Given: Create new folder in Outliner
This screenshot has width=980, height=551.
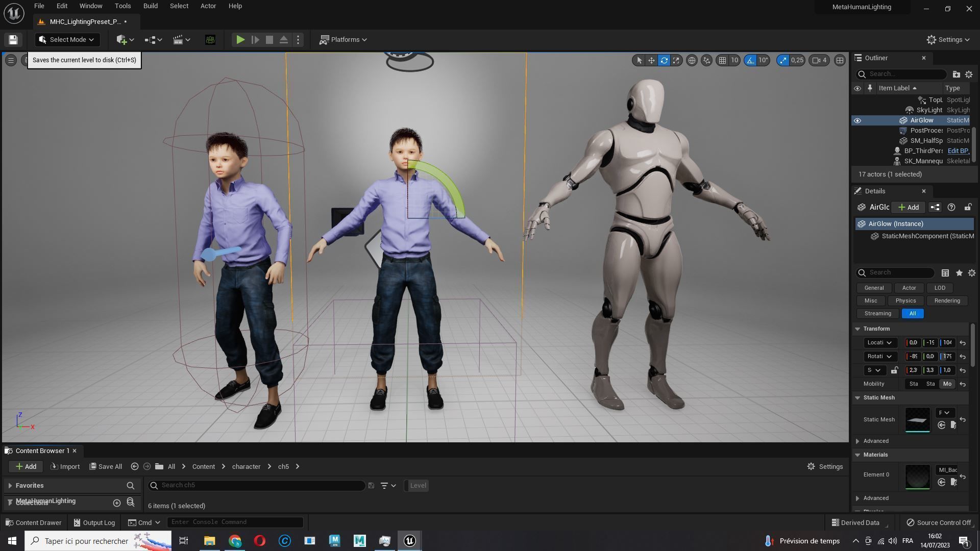Looking at the screenshot, I should point(956,74).
